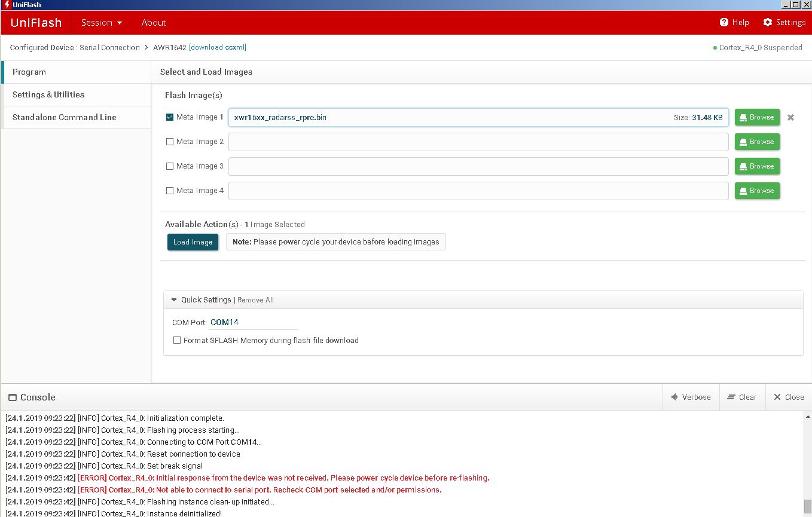Switch to Settings & Utilities tab
The image size is (812, 517).
click(x=76, y=94)
